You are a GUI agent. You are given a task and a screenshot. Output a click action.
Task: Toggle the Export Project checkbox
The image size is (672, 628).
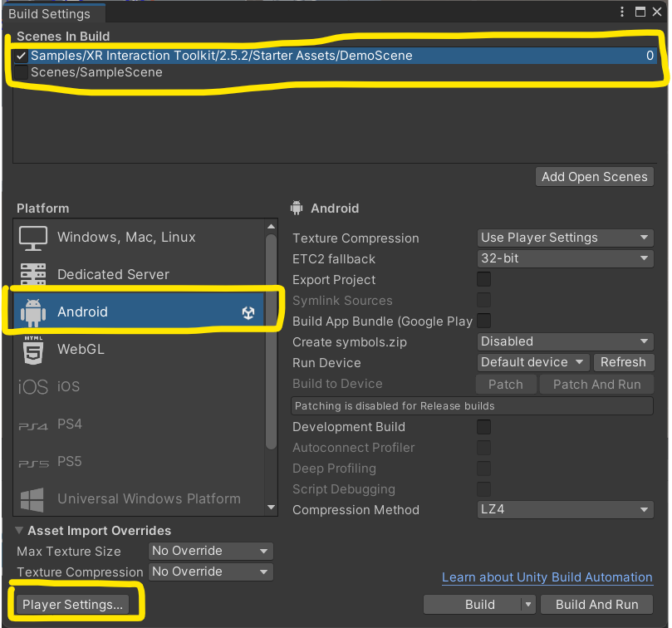point(484,279)
